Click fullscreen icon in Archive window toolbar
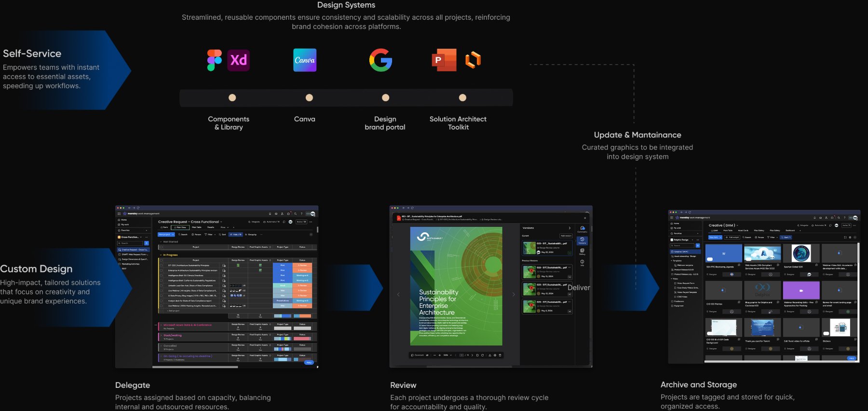The width and height of the screenshot is (868, 411). click(x=845, y=237)
